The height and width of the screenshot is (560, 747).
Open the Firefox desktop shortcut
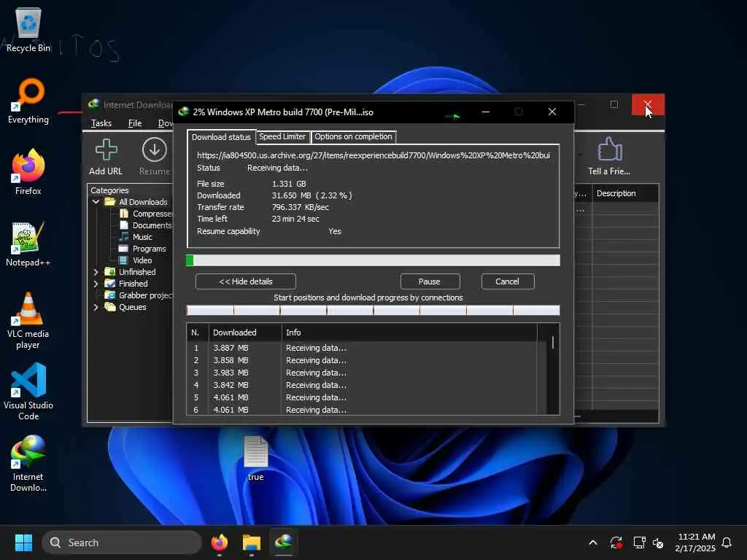[x=28, y=172]
